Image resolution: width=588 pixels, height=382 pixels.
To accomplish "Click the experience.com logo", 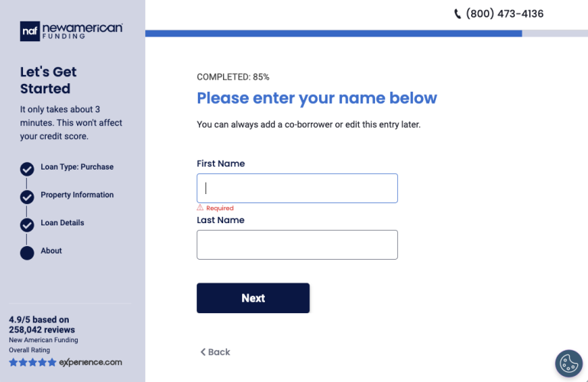I will (x=90, y=362).
